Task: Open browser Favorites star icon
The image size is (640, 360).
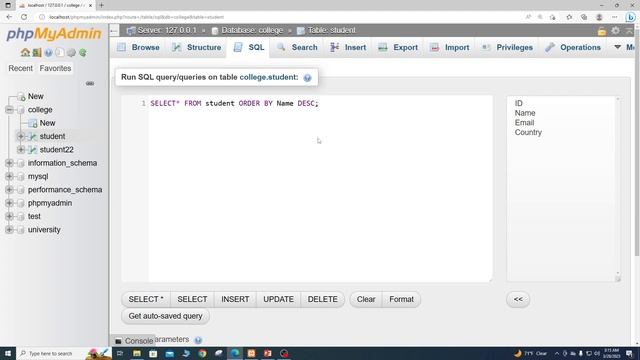Action: [x=569, y=17]
